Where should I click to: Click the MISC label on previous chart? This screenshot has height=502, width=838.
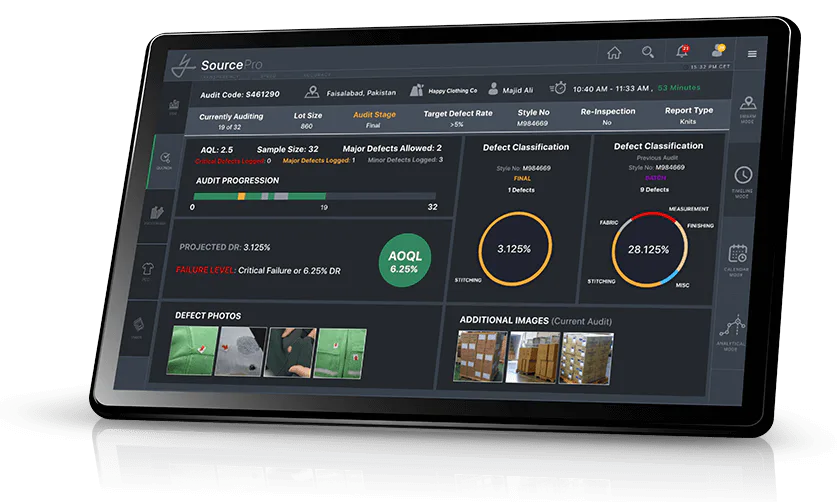tap(682, 285)
